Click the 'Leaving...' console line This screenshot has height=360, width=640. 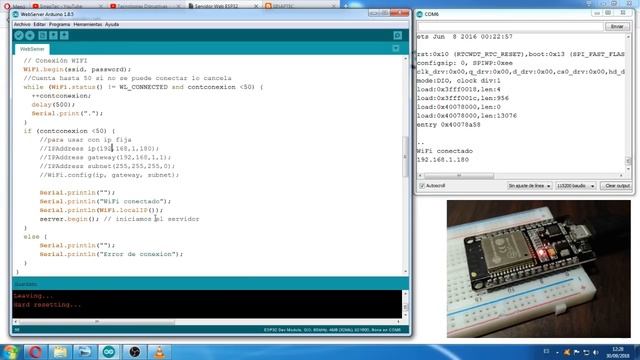(x=33, y=296)
